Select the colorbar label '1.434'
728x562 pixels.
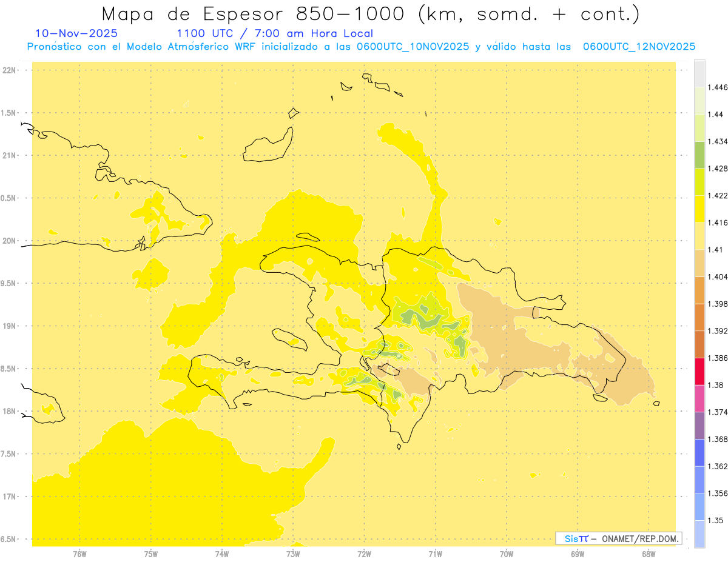coord(718,141)
